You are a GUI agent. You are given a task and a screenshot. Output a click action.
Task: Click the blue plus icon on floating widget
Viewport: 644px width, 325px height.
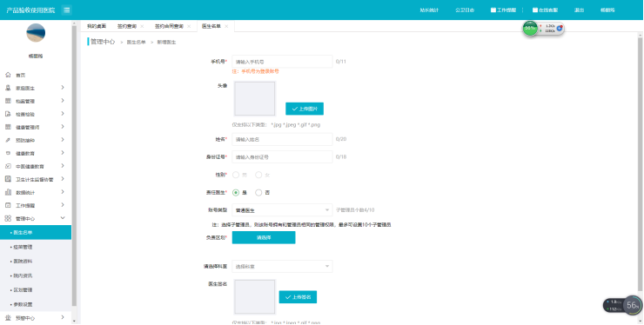560,29
